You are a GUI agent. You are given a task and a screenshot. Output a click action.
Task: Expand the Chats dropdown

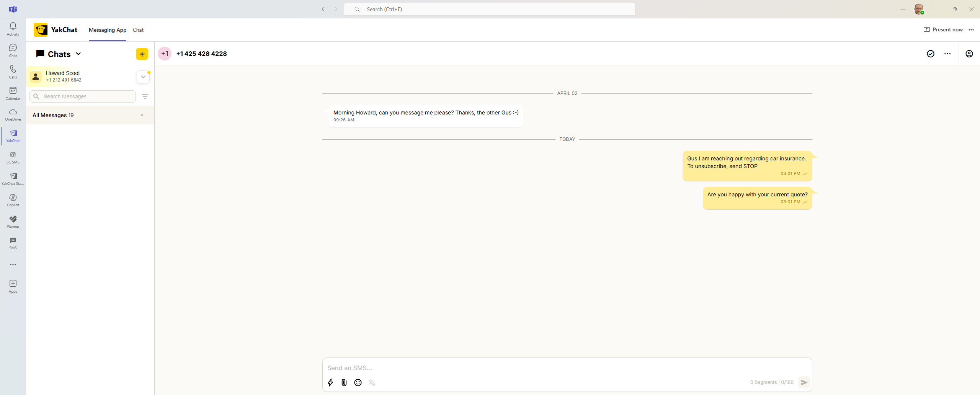pos(78,54)
